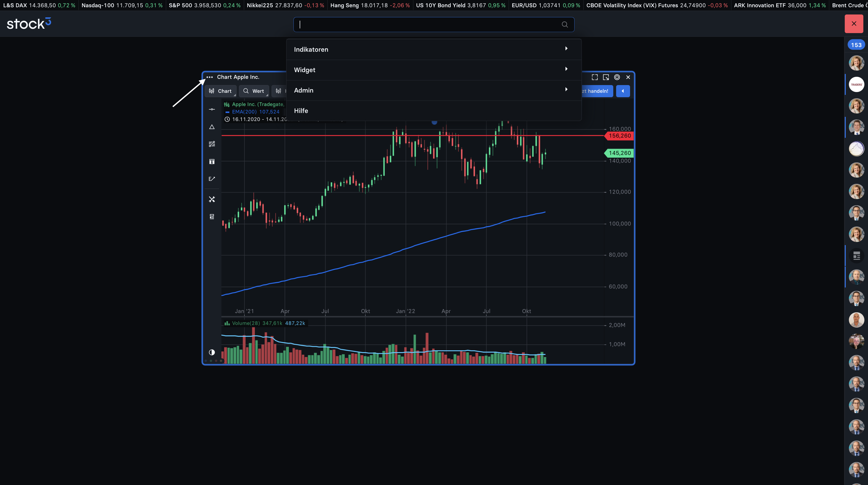The image size is (868, 485).
Task: Open the TRADERS' avatar in right sidebar
Action: pos(856,84)
